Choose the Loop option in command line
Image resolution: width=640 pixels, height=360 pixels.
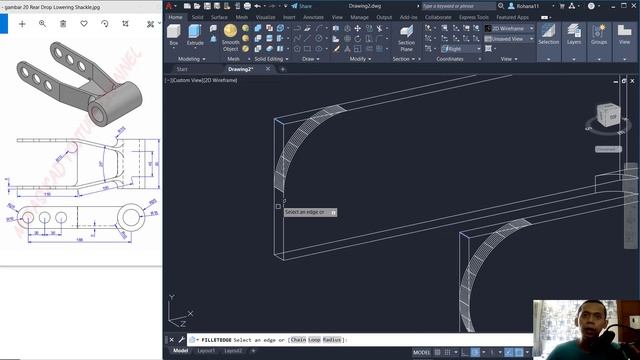pyautogui.click(x=314, y=340)
